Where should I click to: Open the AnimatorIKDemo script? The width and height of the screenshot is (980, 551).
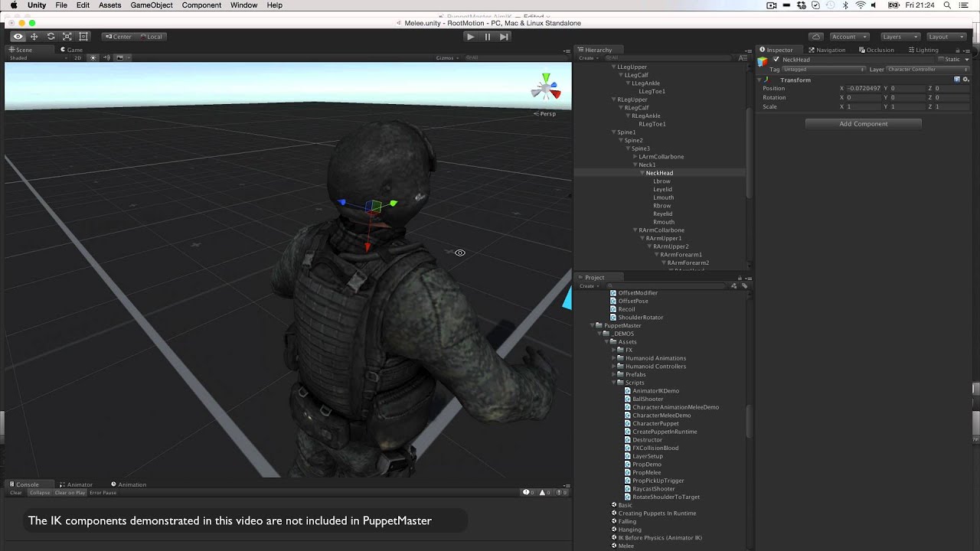tap(655, 391)
